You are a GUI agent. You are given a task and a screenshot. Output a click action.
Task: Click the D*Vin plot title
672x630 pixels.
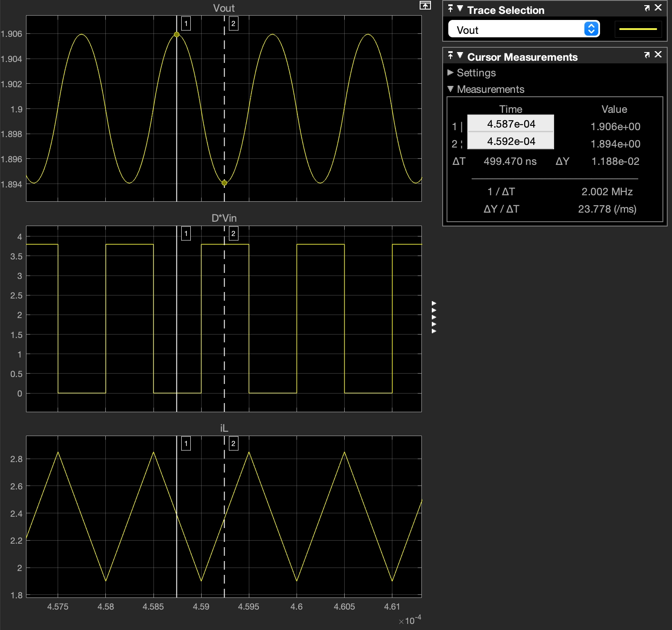pos(224,218)
